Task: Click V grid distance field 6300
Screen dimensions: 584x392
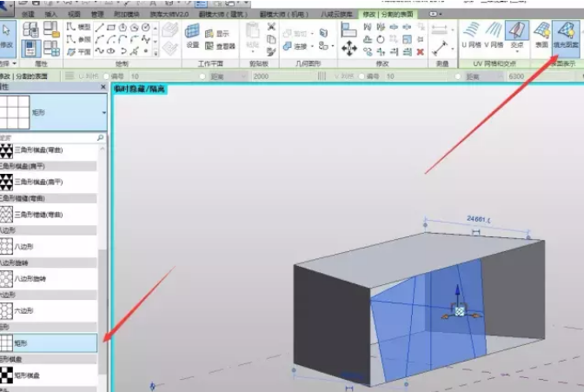Action: pos(541,76)
